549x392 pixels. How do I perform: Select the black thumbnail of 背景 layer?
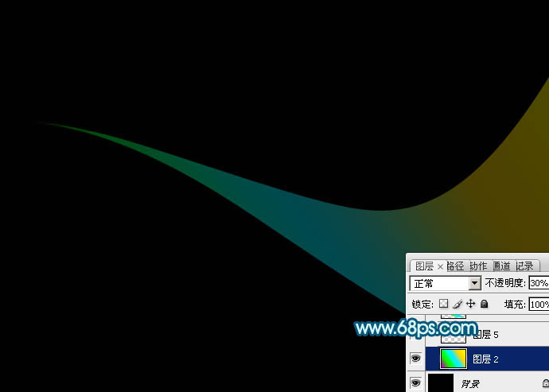pos(441,382)
